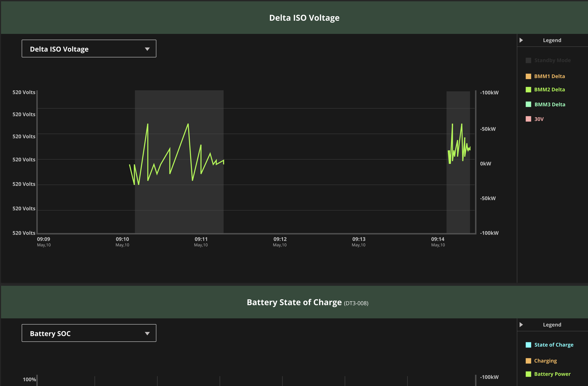Click the 09:11 time axis marker
Image resolution: width=588 pixels, height=386 pixels.
[201, 239]
